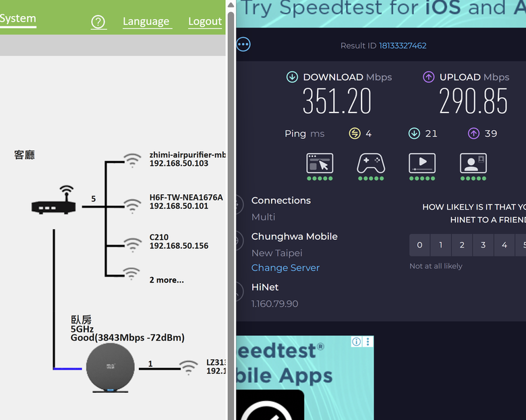Click the 'Try Speedtest for iOS' top banner

pyautogui.click(x=381, y=13)
